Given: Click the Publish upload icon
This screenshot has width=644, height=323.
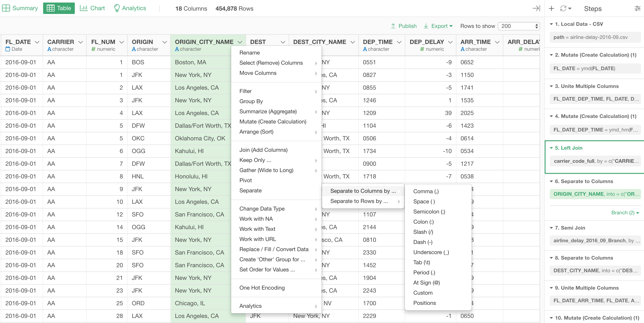Looking at the screenshot, I should pos(393,26).
